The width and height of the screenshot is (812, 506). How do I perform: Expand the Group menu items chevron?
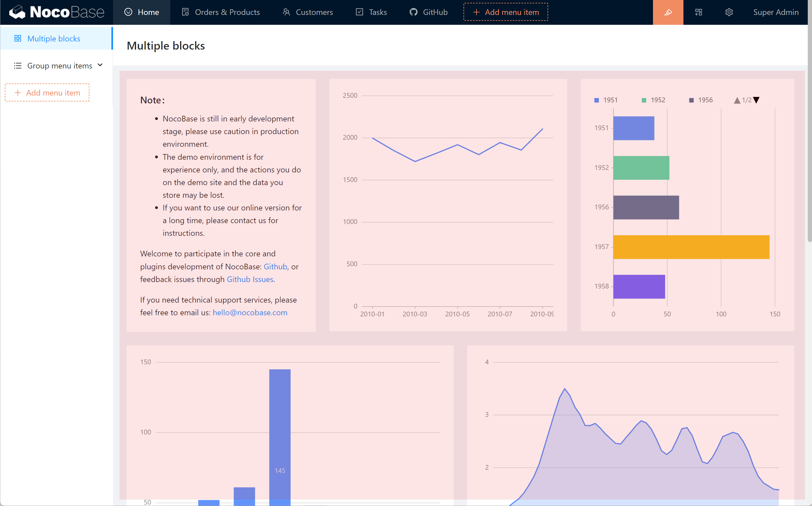(x=100, y=65)
